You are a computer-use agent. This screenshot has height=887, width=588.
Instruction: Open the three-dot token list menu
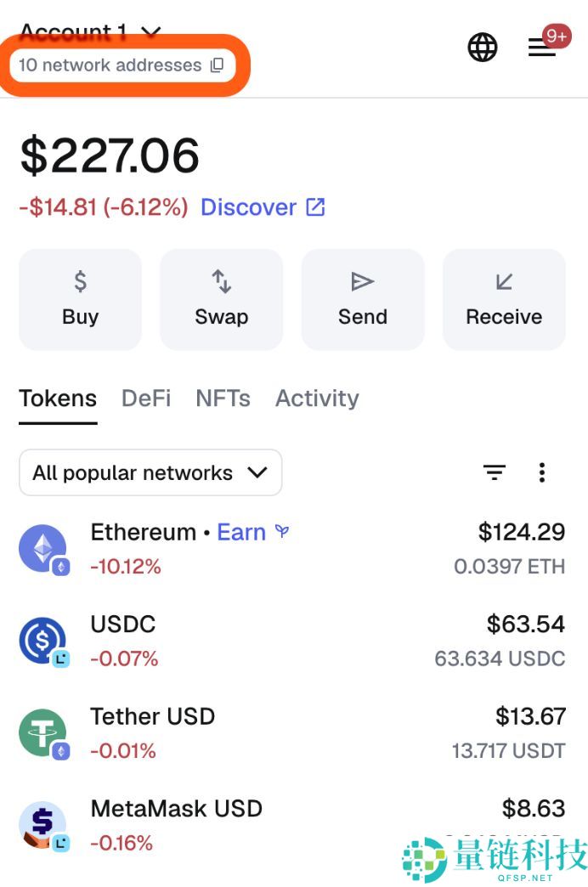pyautogui.click(x=541, y=472)
